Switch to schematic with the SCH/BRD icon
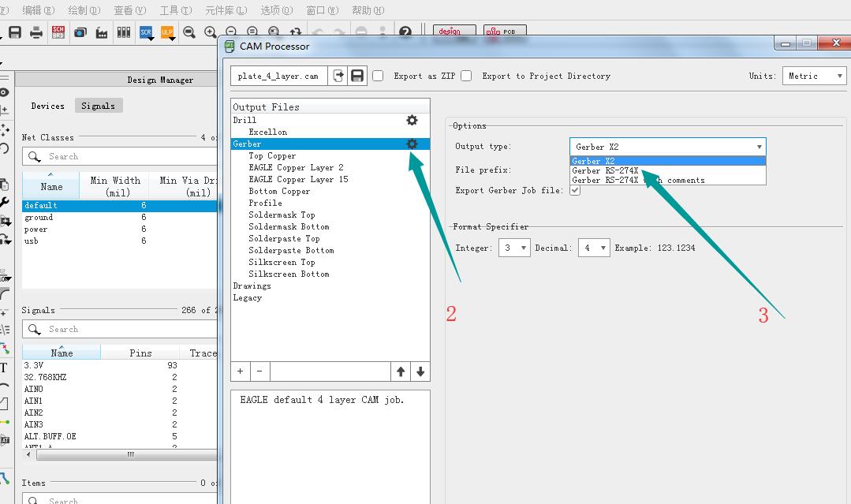851x504 pixels. (x=58, y=32)
